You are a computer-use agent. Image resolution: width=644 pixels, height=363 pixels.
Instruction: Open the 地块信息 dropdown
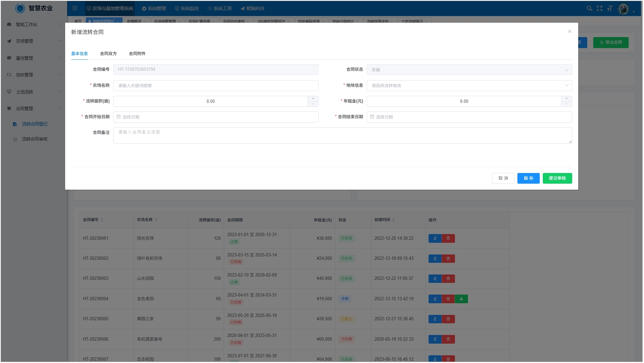(469, 85)
